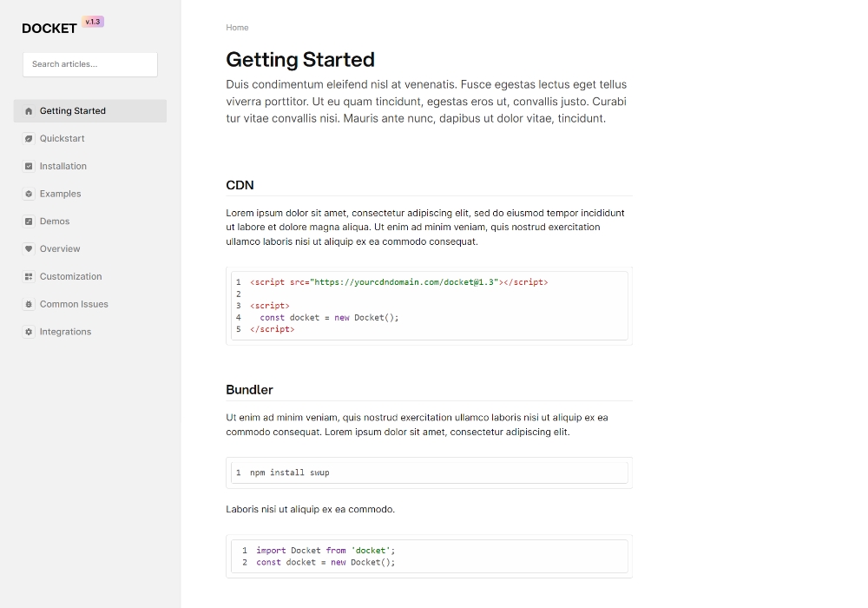Focus the Search articles input field
This screenshot has width=868, height=608.
pos(90,64)
